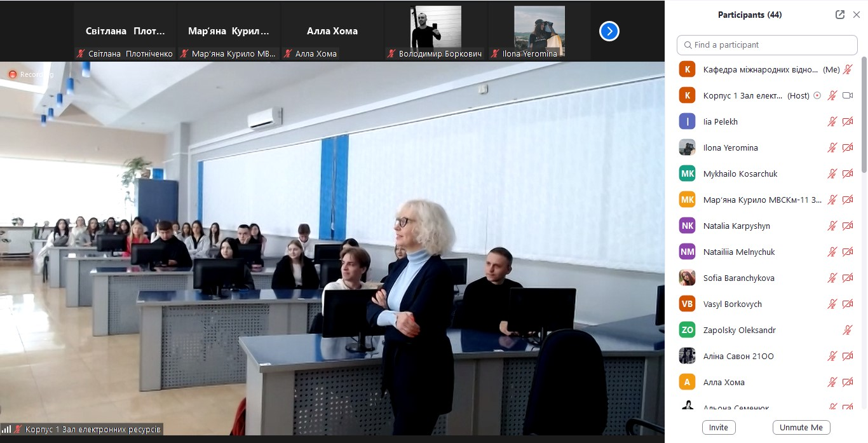Screen dimensions: 868x443
Task: Click orange VB avatar of Vasyl Borkovych
Action: pyautogui.click(x=687, y=304)
